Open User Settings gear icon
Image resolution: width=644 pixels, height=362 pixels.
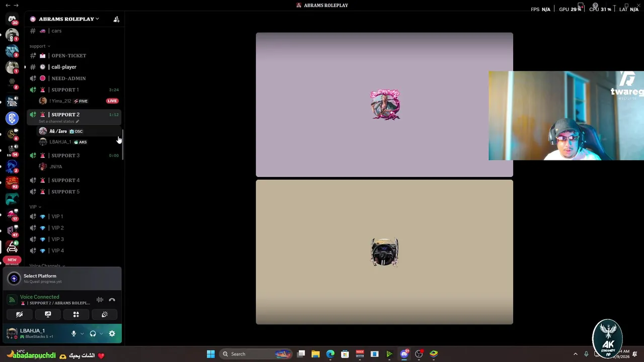(x=112, y=333)
